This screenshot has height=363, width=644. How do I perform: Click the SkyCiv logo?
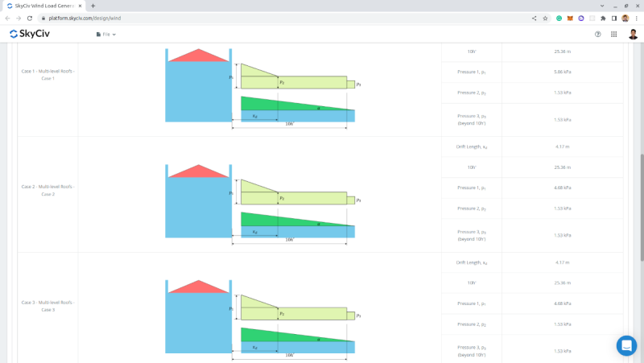(30, 34)
